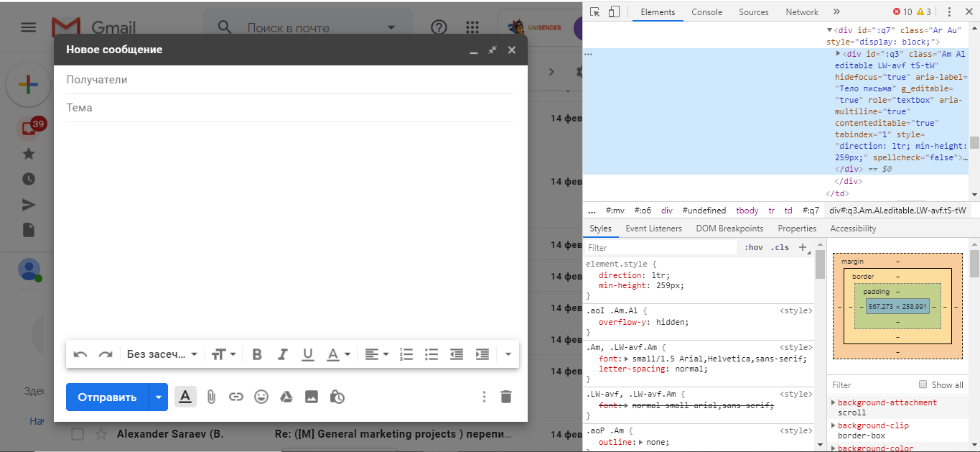Expand div id :q3 node triangle

[x=839, y=54]
